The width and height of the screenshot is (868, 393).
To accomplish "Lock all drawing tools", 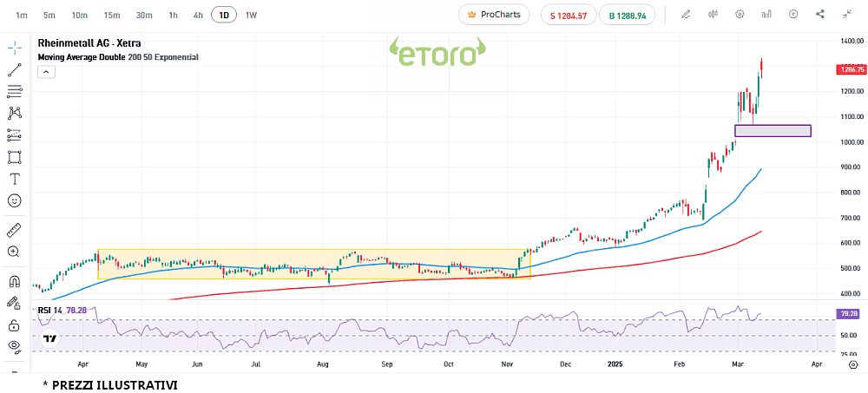I will (15, 325).
